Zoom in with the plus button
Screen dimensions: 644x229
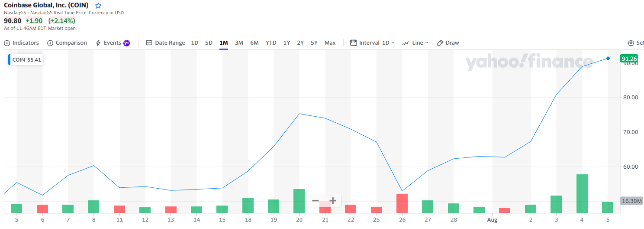coord(333,201)
